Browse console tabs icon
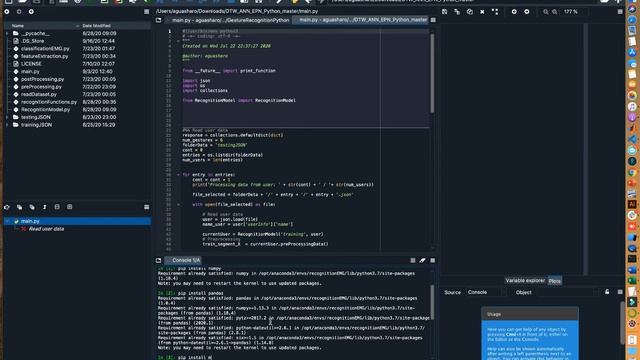This screenshot has height=360, width=640. click(158, 260)
